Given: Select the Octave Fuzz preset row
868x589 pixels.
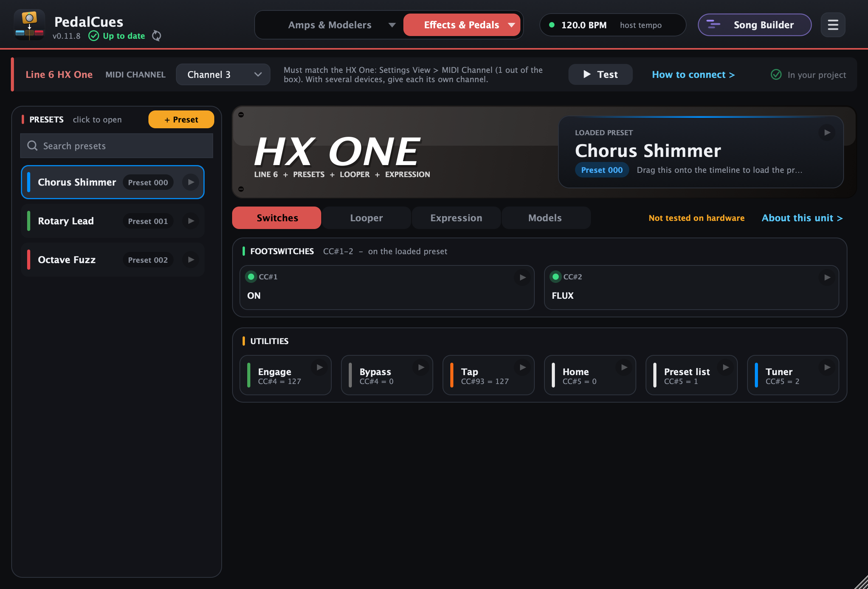Looking at the screenshot, I should click(113, 260).
